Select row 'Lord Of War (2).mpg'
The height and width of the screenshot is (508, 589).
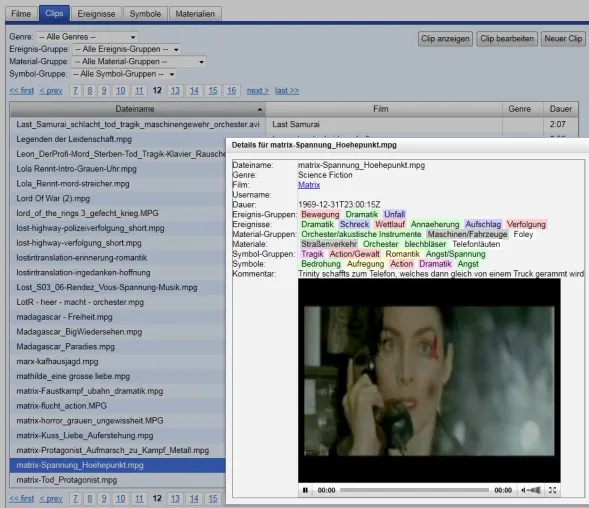pyautogui.click(x=118, y=198)
